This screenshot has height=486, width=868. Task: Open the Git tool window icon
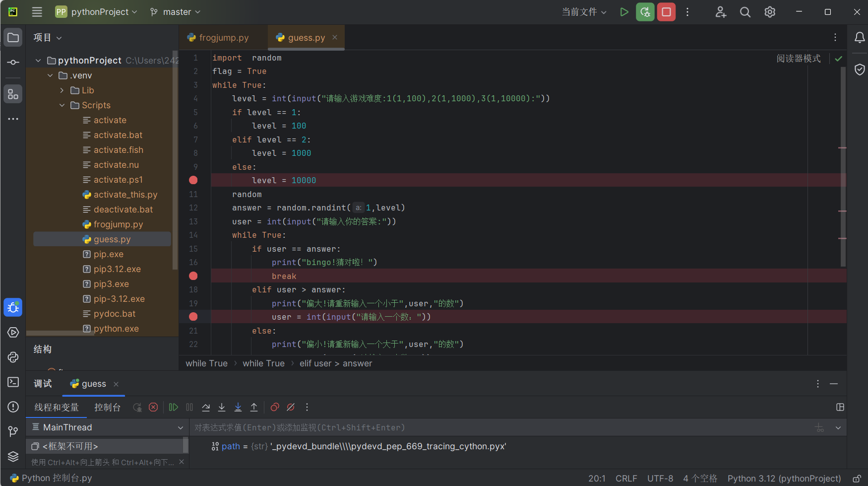tap(13, 431)
